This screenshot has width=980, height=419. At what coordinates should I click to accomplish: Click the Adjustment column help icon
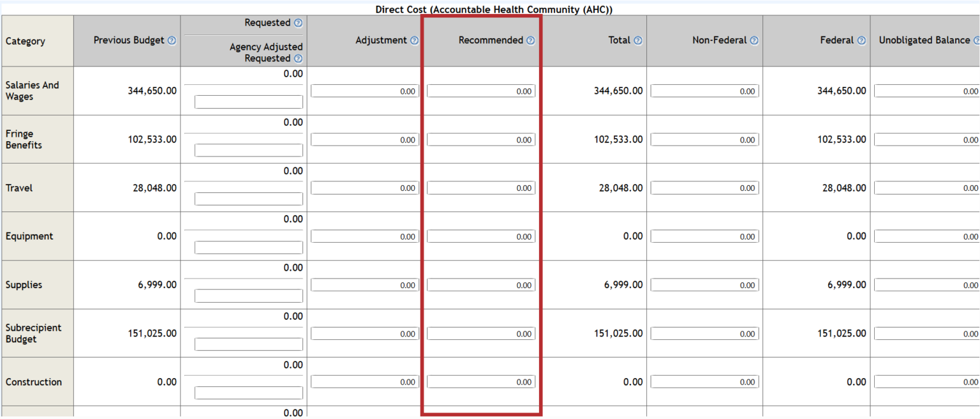pyautogui.click(x=414, y=41)
